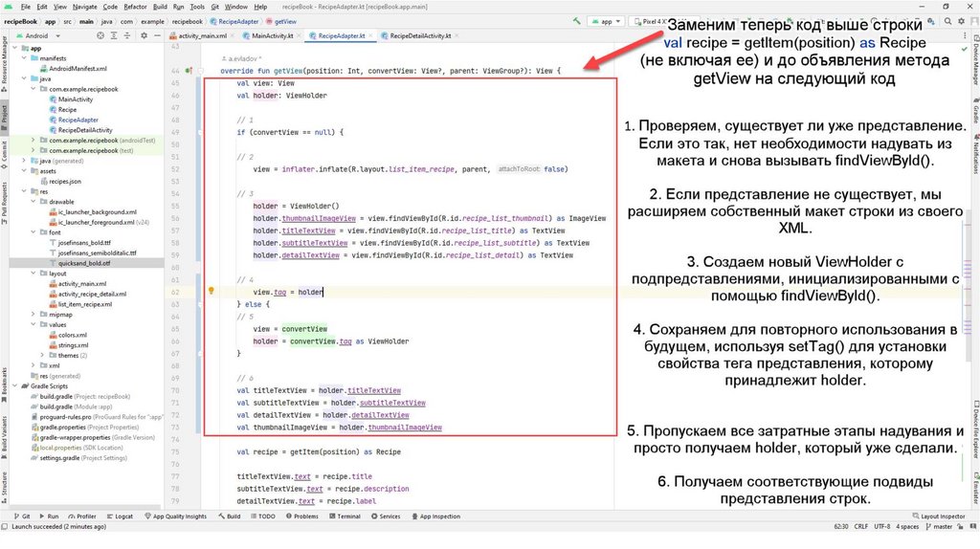Open project panel options gear icon
Viewport: 980px width, 549px height.
[x=144, y=36]
